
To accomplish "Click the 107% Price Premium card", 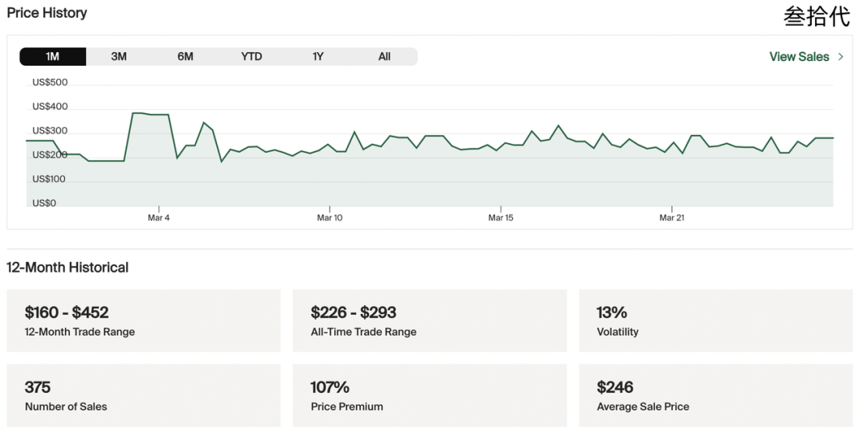I will 430,395.
